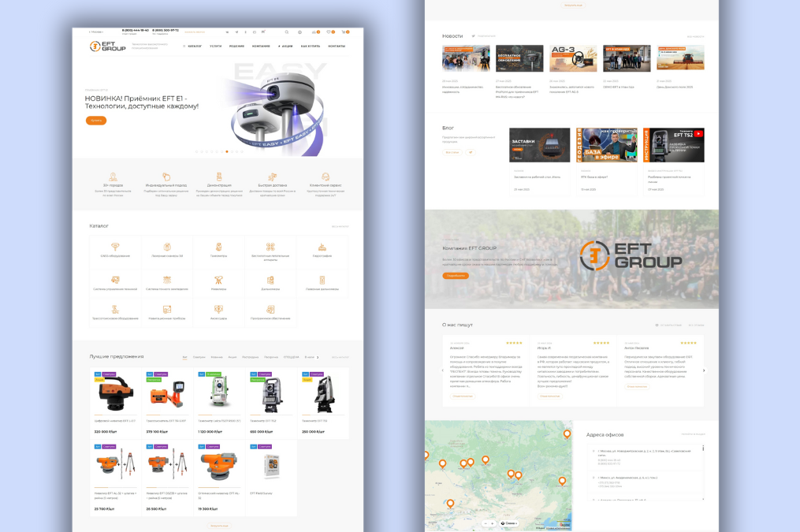Open the product priced 1 120 000 ₽

point(219,404)
